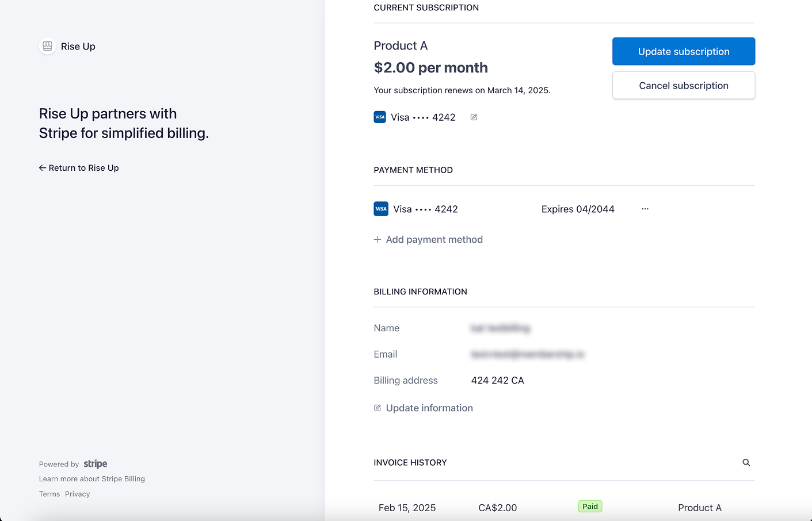Image resolution: width=812 pixels, height=521 pixels.
Task: Click Update subscription
Action: click(683, 51)
